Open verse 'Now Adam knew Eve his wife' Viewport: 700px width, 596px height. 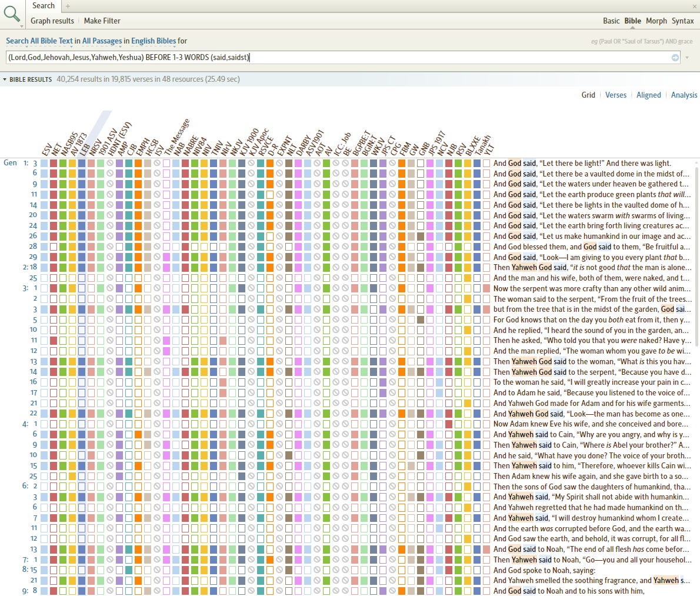point(591,424)
